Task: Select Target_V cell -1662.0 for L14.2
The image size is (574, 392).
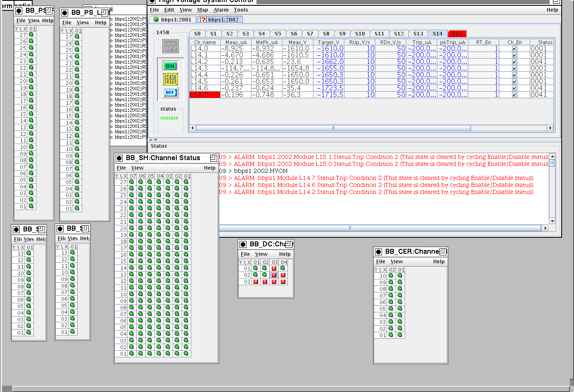Action: click(x=328, y=61)
